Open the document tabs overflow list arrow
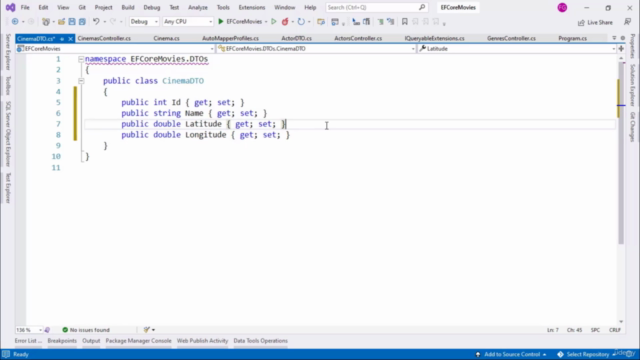Screen dimensions: 640x360 [614, 38]
